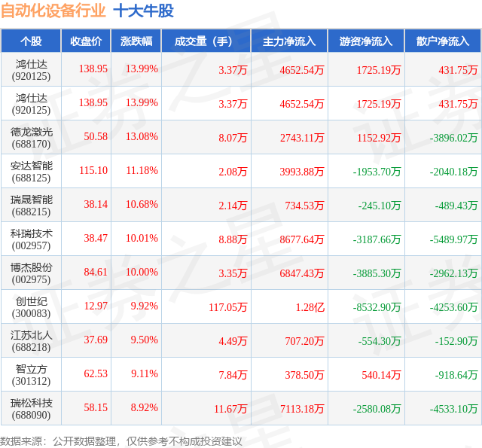The image size is (482, 448).
Task: Select stock 瑞晟智能 (688215)
Action: point(31,206)
